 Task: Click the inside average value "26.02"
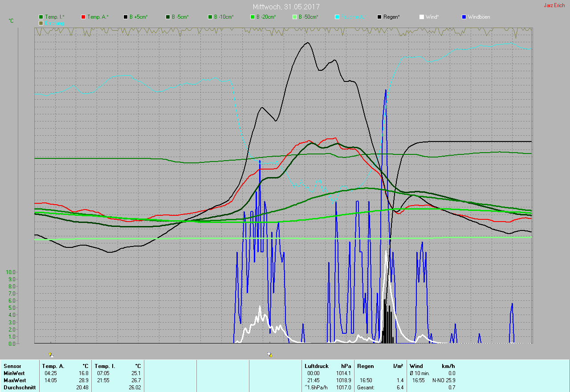pyautogui.click(x=134, y=388)
